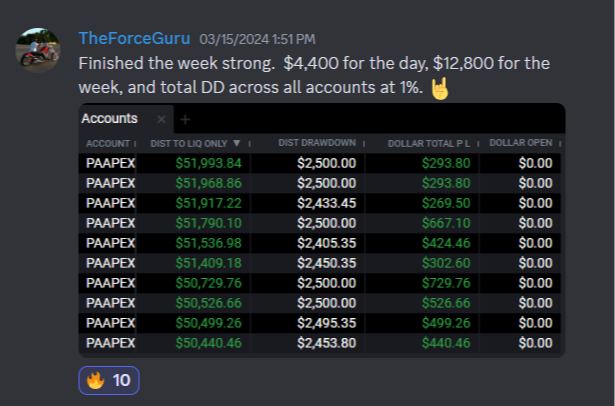Click the $440.46 total P L value
This screenshot has width=615, height=406.
tap(446, 343)
